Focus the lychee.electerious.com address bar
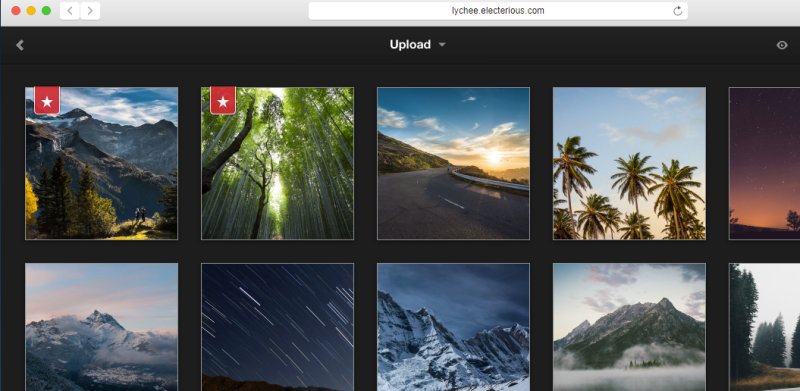 pyautogui.click(x=498, y=11)
